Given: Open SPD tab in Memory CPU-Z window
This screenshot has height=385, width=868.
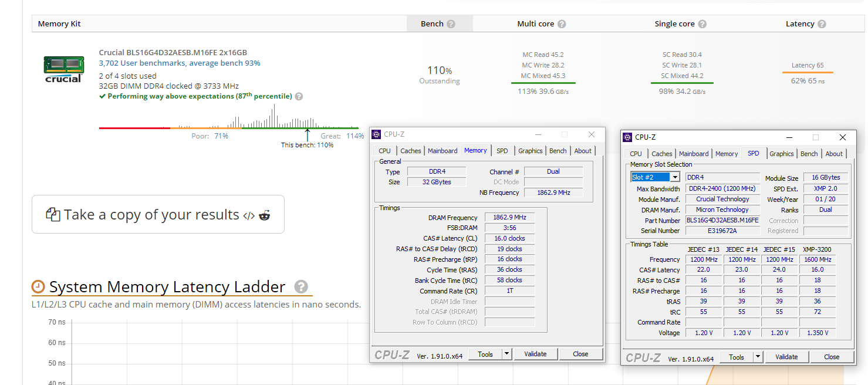Looking at the screenshot, I should (x=502, y=151).
